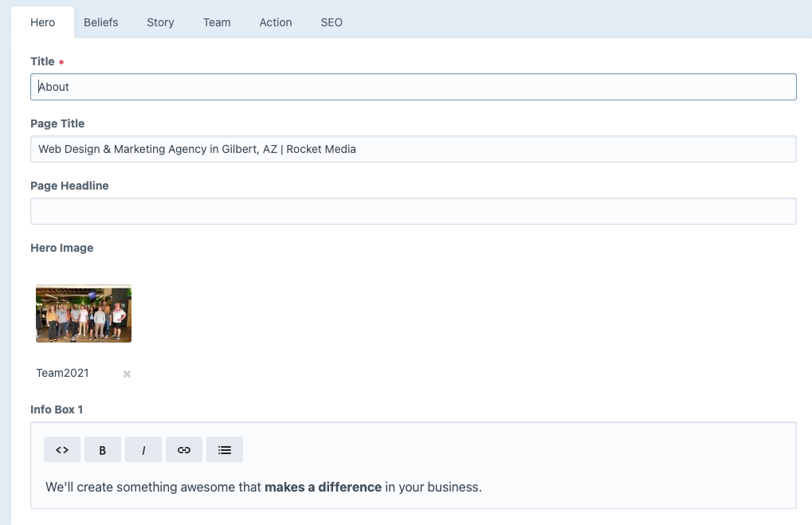Apply bold formatting in Info Box 1

[103, 449]
